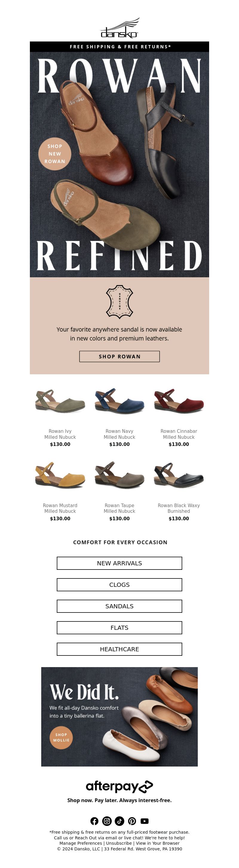Browse the Sandals category
Screen dimensions: 239x868
pyautogui.click(x=119, y=606)
